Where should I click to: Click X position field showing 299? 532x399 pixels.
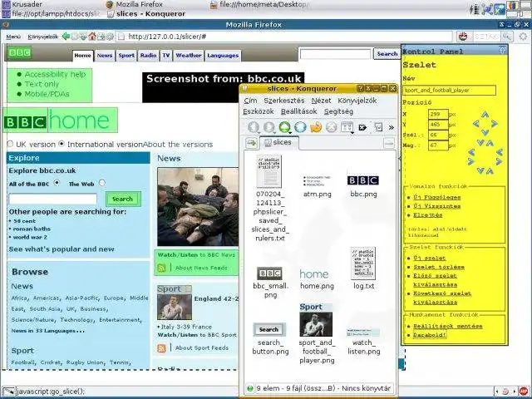(438, 114)
